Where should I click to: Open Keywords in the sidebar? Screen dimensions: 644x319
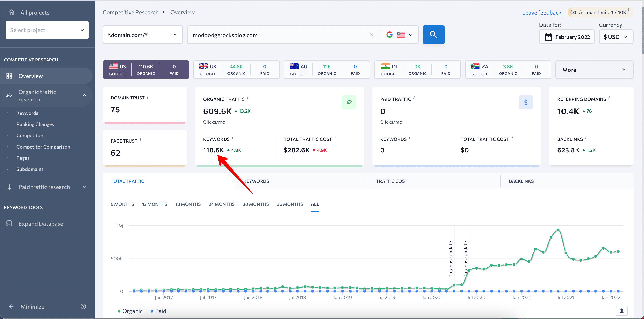pos(27,113)
